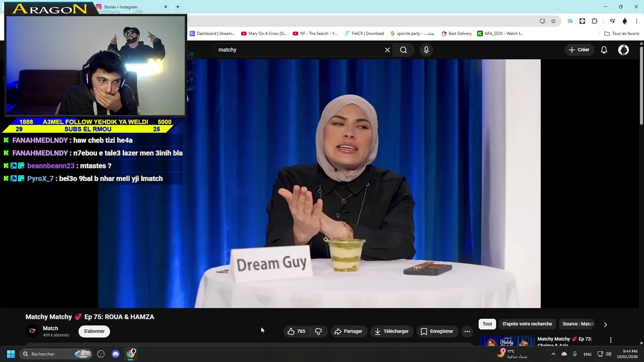Viewport: 644px width, 362px height.
Task: Open NF - The Search bookmark
Action: click(315, 34)
